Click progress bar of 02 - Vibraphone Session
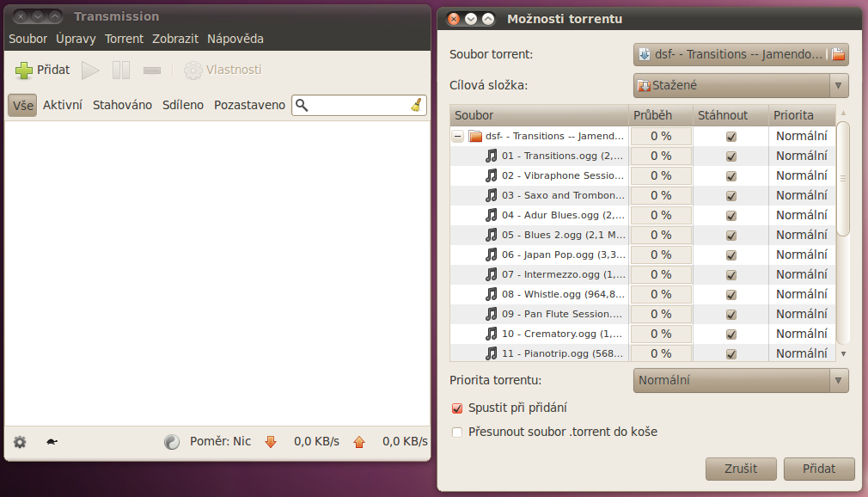This screenshot has width=868, height=497. click(x=661, y=175)
